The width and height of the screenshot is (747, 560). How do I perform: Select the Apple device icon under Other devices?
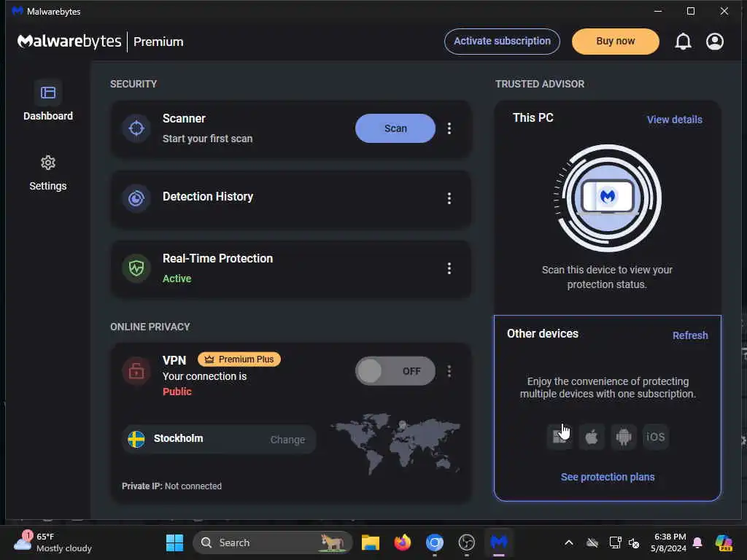(x=591, y=437)
